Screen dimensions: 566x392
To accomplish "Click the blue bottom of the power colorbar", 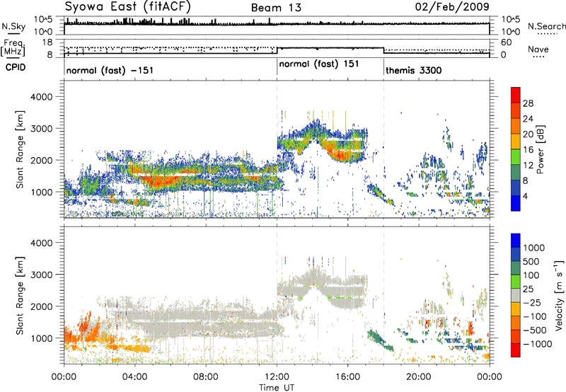I will pos(516,203).
